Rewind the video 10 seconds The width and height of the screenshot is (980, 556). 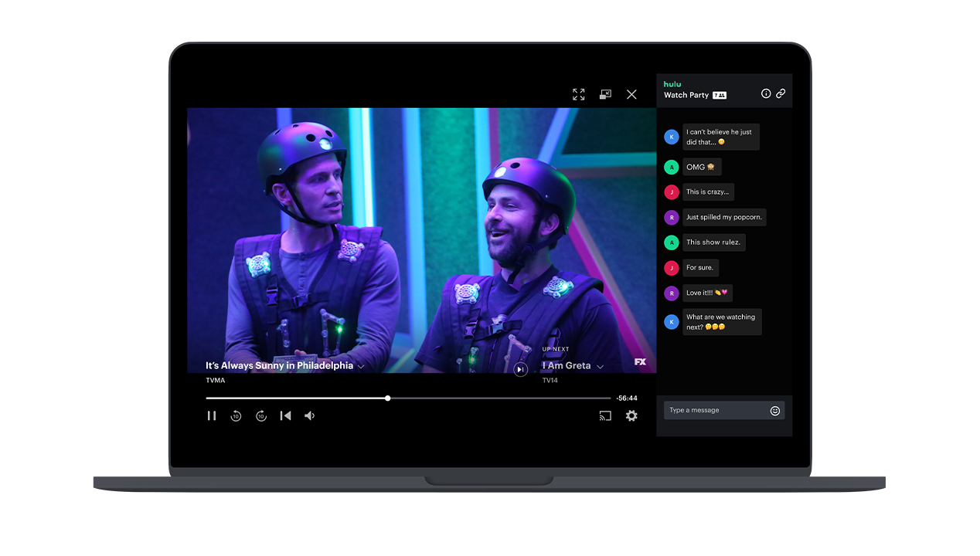click(236, 416)
